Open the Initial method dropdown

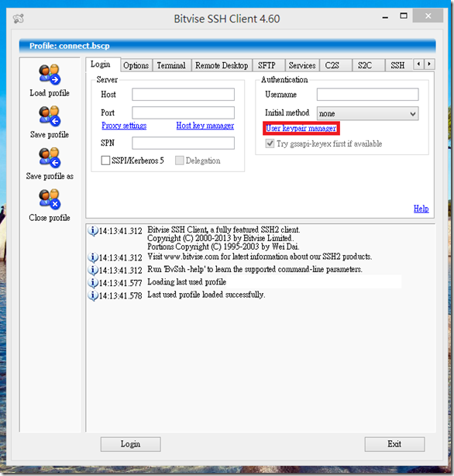pos(367,113)
